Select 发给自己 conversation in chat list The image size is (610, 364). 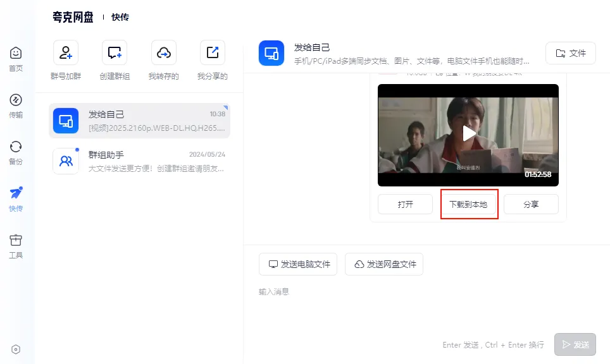pyautogui.click(x=139, y=121)
